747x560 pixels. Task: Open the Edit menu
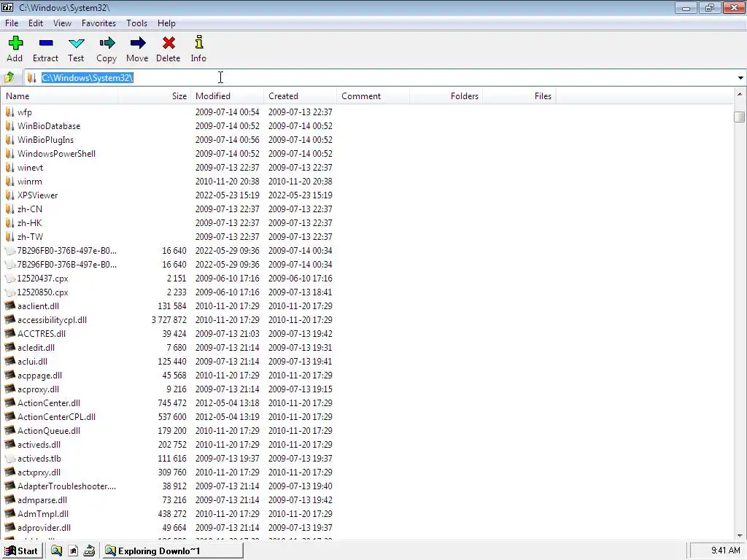pos(36,23)
